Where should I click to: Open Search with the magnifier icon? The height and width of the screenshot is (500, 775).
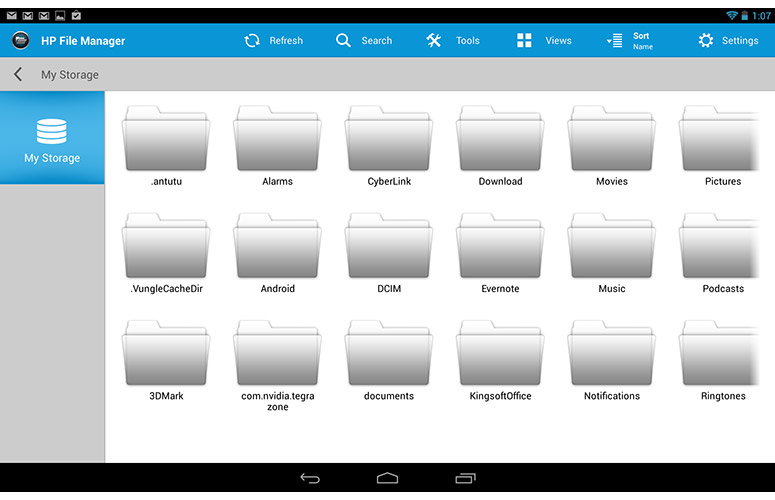click(x=343, y=41)
